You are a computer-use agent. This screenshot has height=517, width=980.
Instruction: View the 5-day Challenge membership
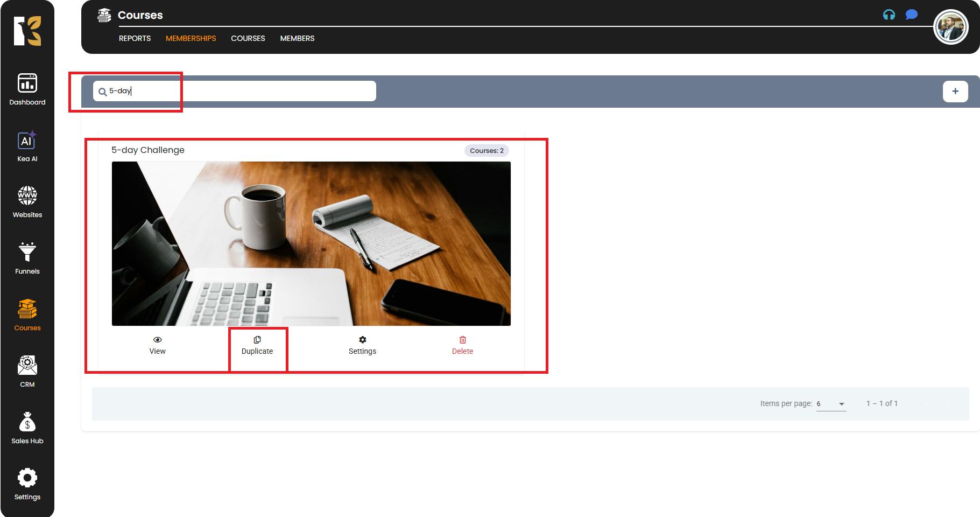point(157,345)
